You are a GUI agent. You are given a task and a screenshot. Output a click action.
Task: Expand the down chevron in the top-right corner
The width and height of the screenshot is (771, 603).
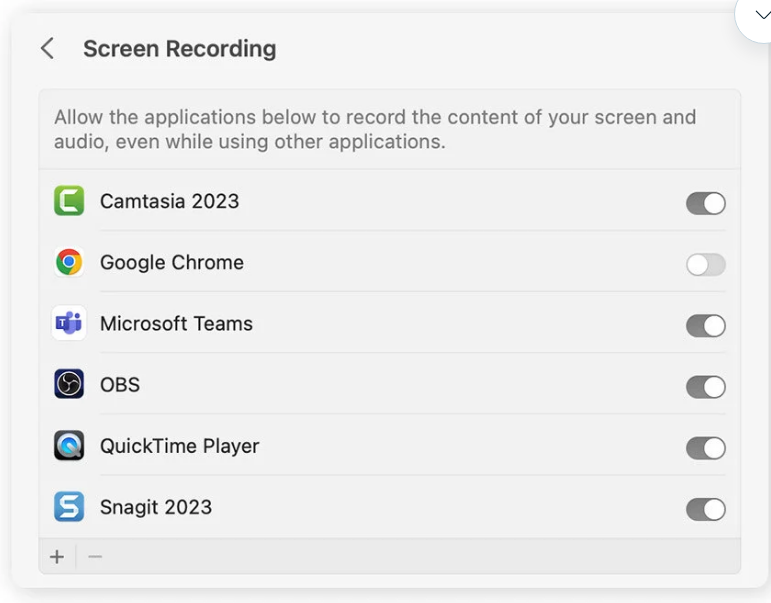point(762,15)
